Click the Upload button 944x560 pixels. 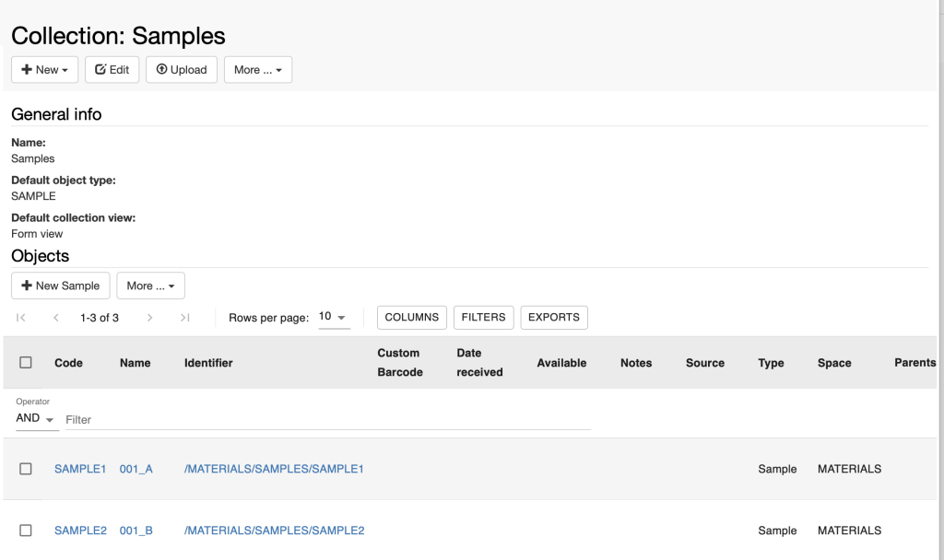(x=182, y=70)
